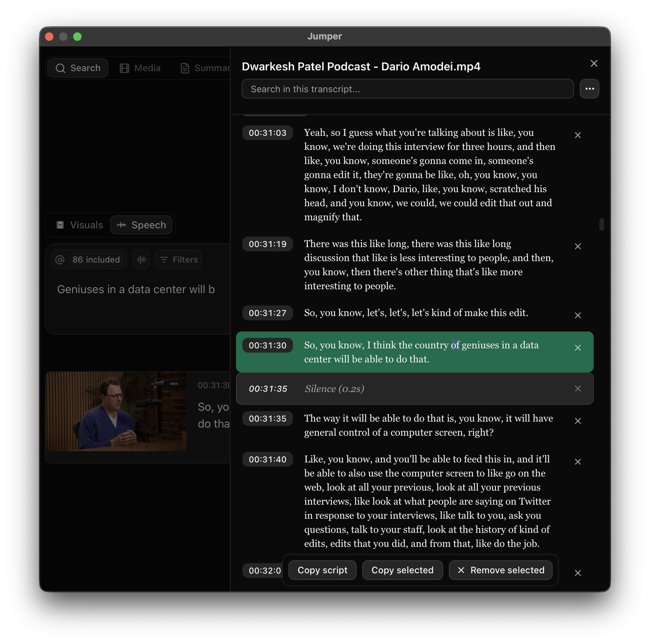Remove the bottom 00:32:0 segment

[578, 573]
